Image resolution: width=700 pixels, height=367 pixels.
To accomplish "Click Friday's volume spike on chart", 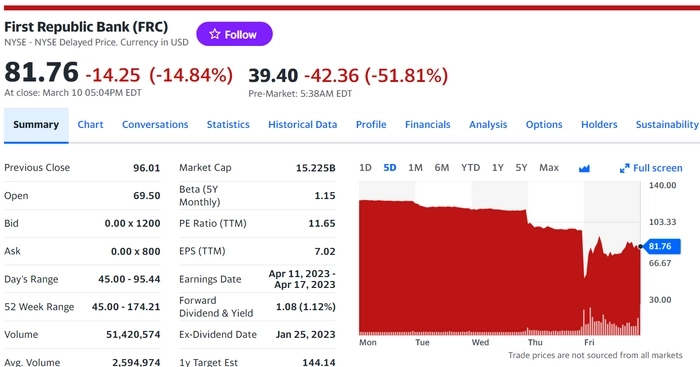I will (590, 321).
